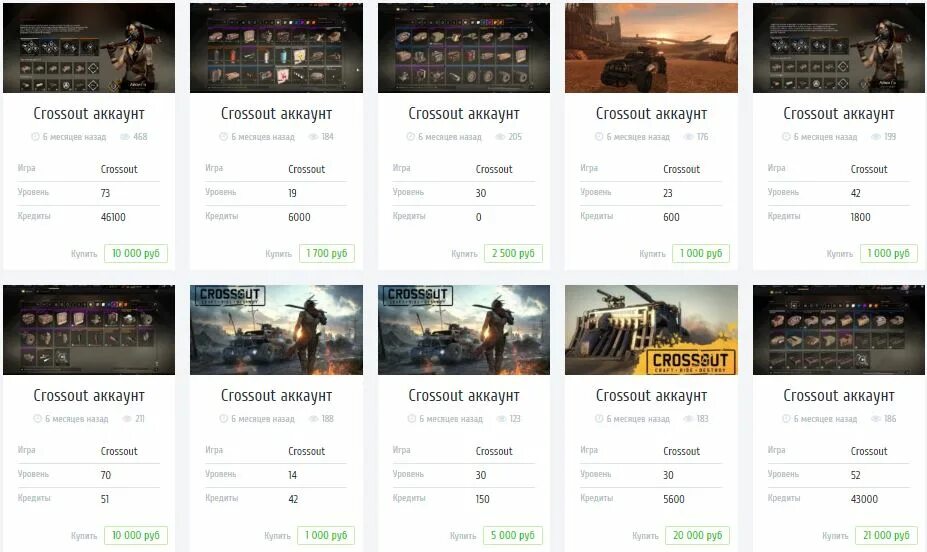
Task: Click the eye icon beside 468 views
Action: (124, 137)
